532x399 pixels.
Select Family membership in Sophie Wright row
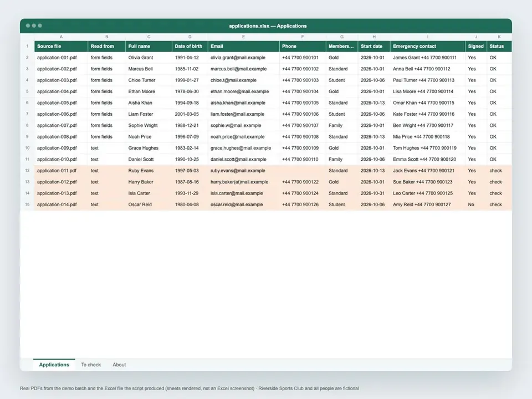coord(342,126)
